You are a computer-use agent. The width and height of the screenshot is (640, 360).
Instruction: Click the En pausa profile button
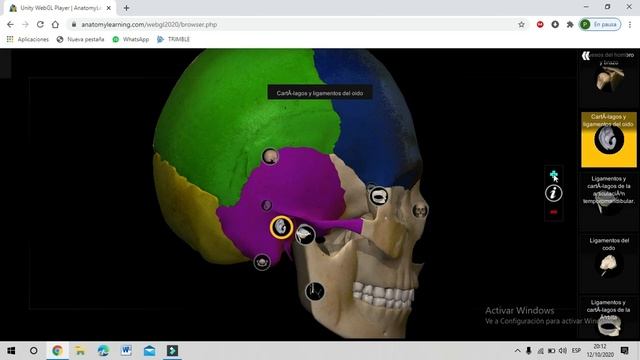point(600,24)
